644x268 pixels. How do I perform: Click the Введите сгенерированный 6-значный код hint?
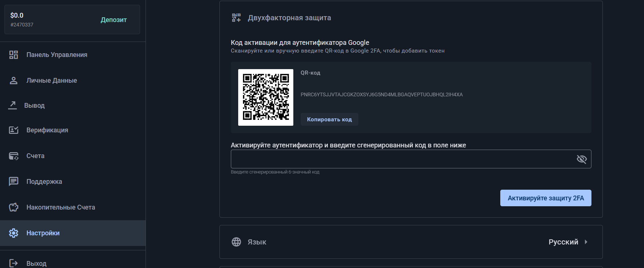point(275,172)
